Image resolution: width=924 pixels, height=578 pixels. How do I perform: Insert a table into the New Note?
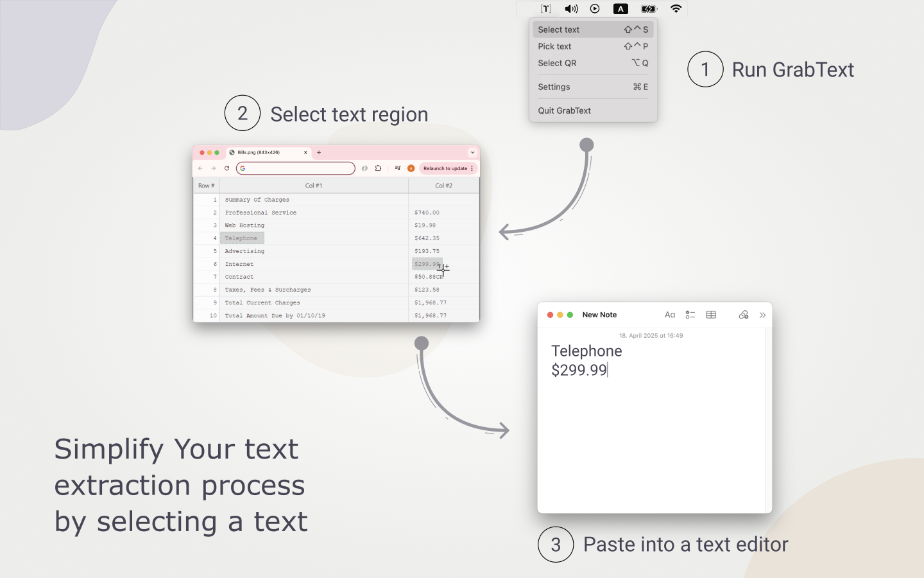(711, 315)
